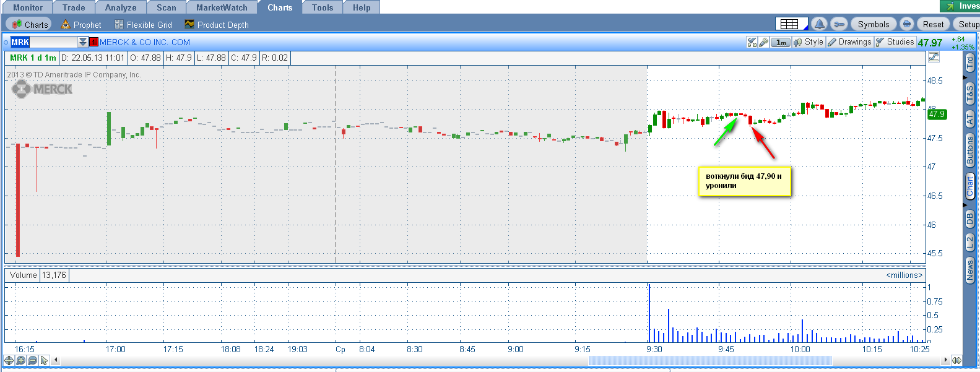Click the zoom in magnifier icon
Viewport: 980px width, 372px height.
pos(21,360)
